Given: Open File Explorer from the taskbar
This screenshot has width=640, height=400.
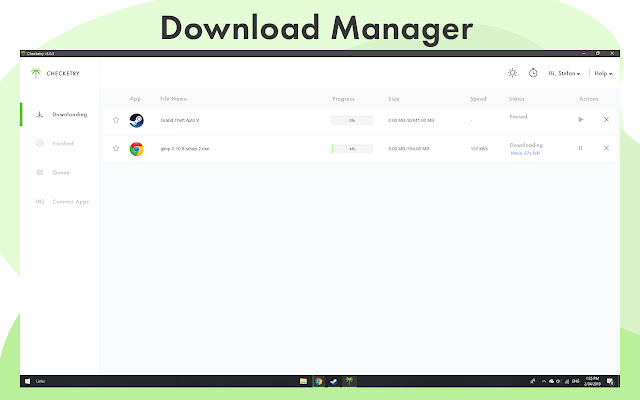Looking at the screenshot, I should coord(303,381).
